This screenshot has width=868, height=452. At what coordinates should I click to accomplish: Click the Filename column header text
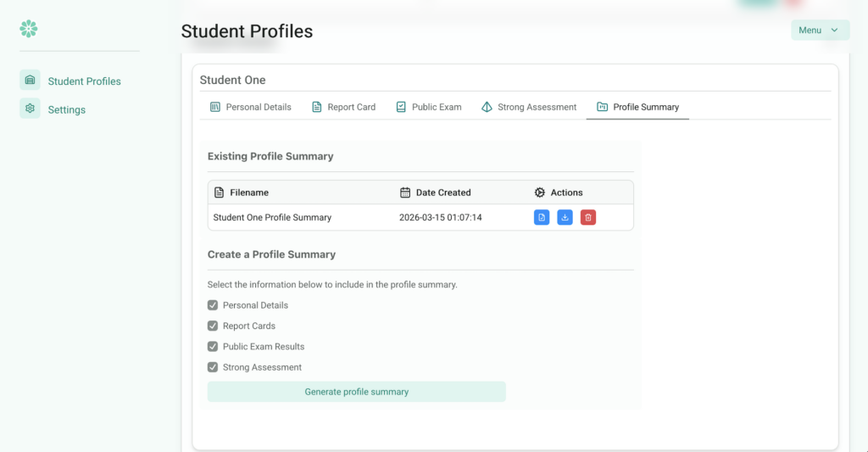[x=249, y=193]
